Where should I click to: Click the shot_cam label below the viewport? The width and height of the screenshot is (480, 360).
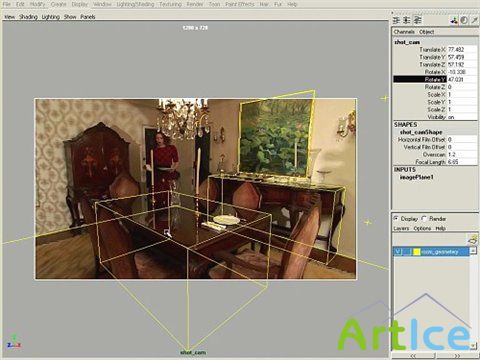[193, 352]
